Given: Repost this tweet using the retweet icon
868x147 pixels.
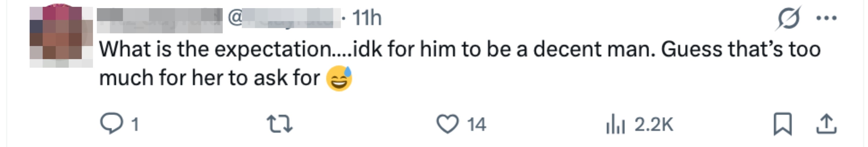Looking at the screenshot, I should click(280, 124).
